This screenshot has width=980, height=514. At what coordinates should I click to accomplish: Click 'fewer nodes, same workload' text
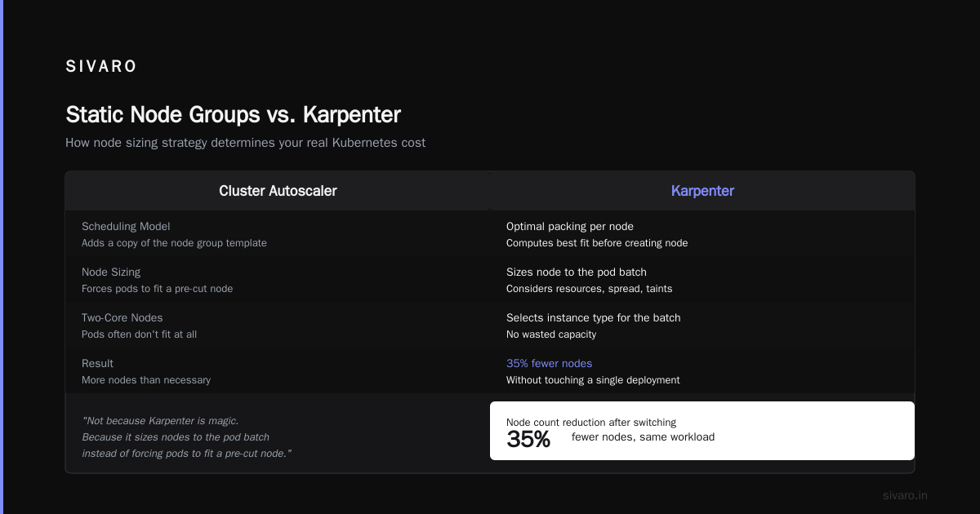point(644,437)
